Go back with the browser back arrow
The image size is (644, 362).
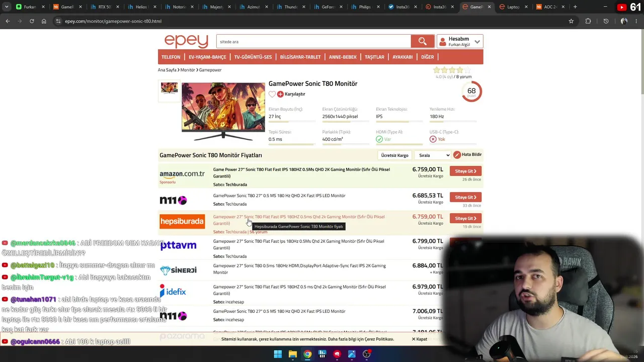(x=8, y=21)
